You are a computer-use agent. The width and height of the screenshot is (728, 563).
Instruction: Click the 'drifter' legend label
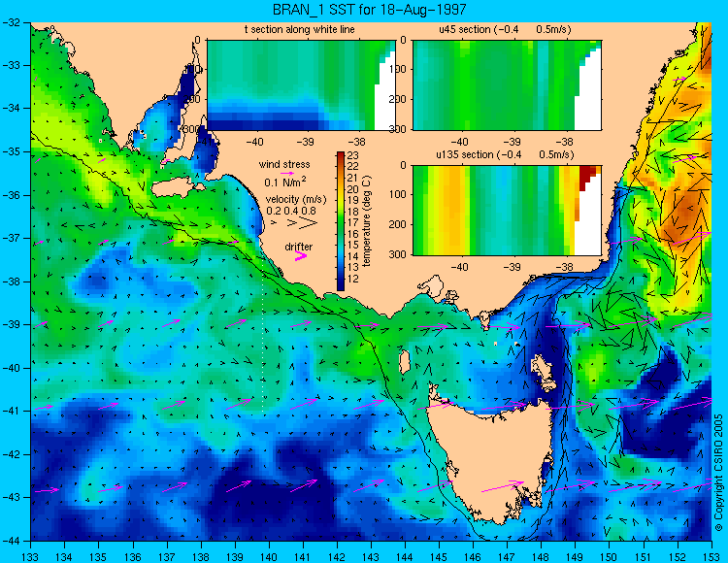[x=299, y=247]
